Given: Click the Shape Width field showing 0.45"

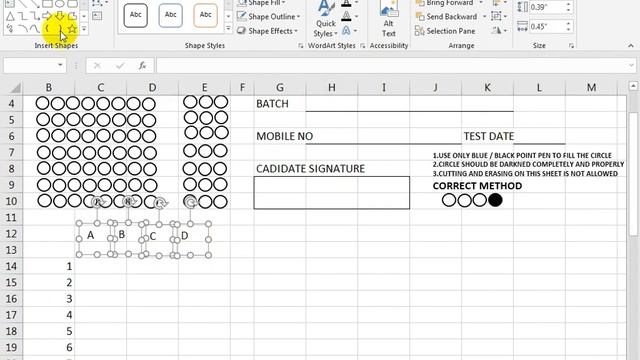Looking at the screenshot, I should [x=547, y=27].
